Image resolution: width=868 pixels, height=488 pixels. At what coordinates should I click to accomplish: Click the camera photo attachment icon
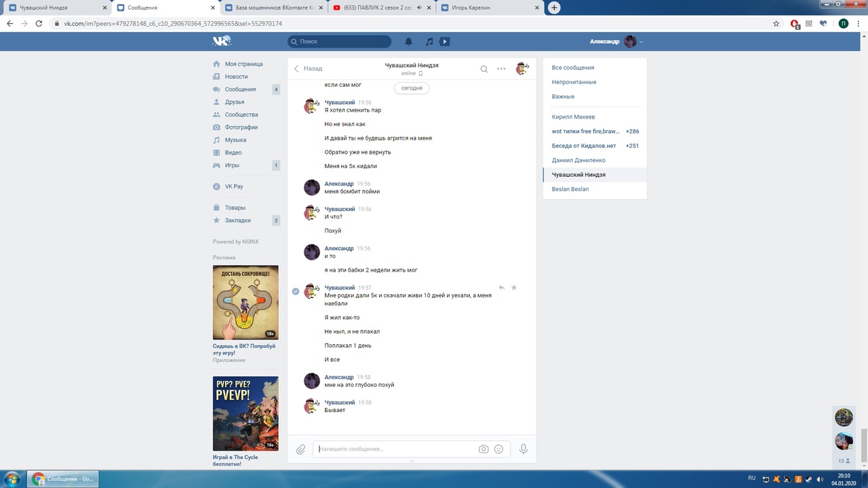484,449
